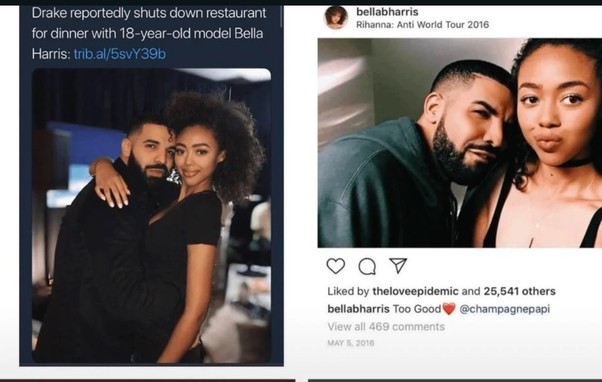Screen dimensions: 602x382
Task: View all 469 comments
Action: pos(386,327)
